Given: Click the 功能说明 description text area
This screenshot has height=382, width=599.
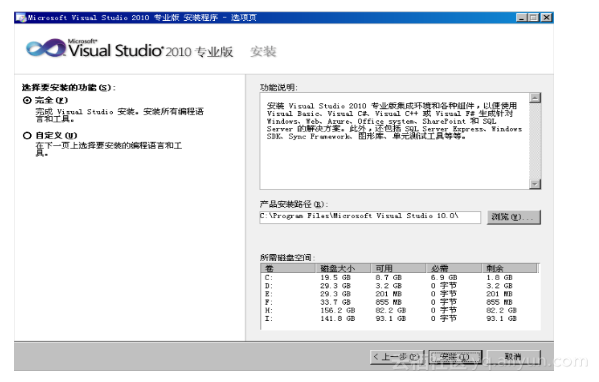Looking at the screenshot, I should pyautogui.click(x=395, y=141).
